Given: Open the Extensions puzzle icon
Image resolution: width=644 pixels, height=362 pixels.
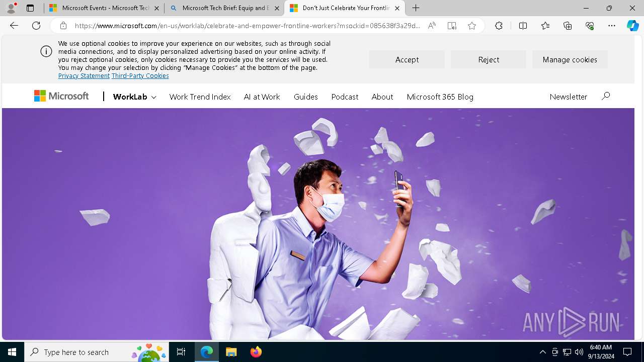Looking at the screenshot, I should (499, 26).
